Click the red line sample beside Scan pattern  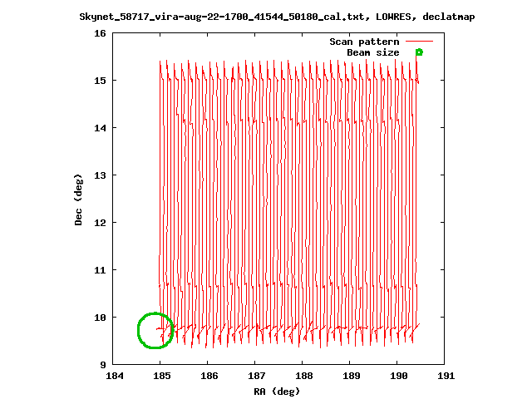tap(419, 42)
